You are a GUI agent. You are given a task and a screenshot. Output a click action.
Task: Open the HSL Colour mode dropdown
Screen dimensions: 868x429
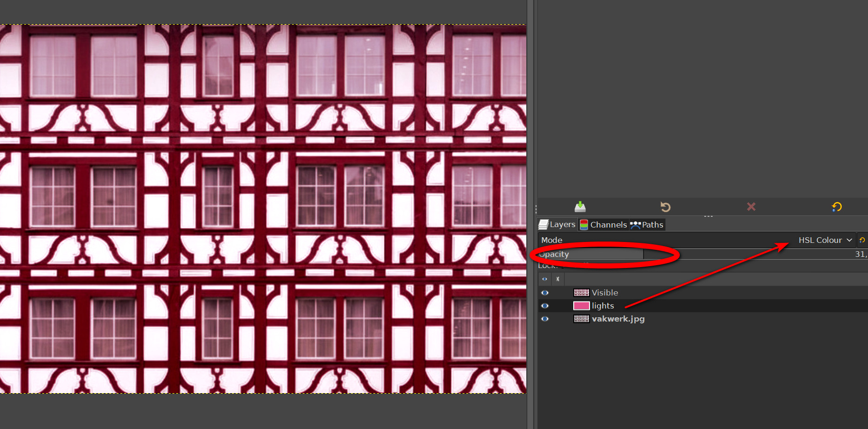[825, 240]
